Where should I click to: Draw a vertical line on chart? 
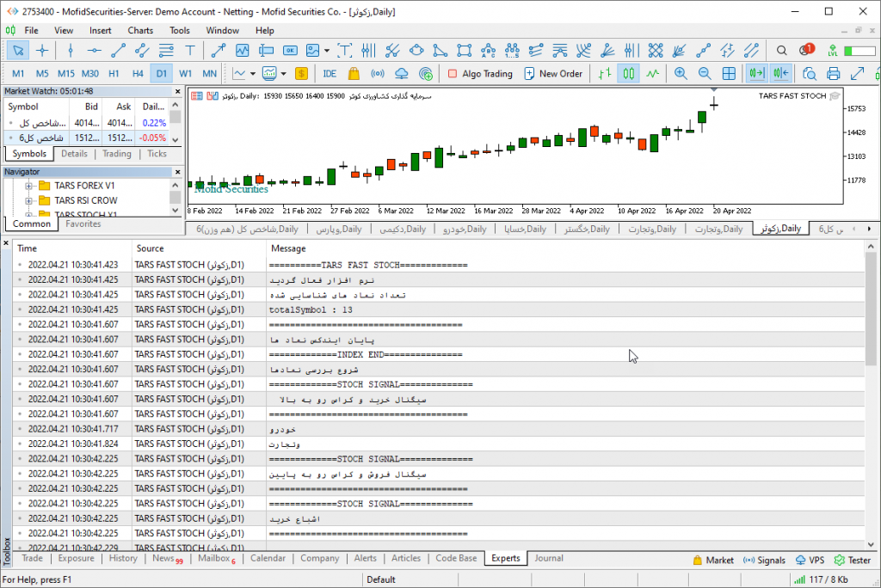point(71,51)
